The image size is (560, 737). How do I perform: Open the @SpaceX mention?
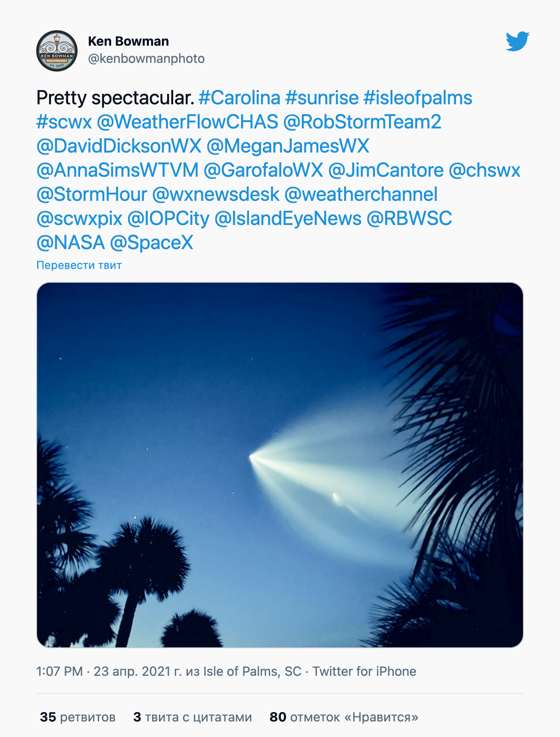pos(152,243)
